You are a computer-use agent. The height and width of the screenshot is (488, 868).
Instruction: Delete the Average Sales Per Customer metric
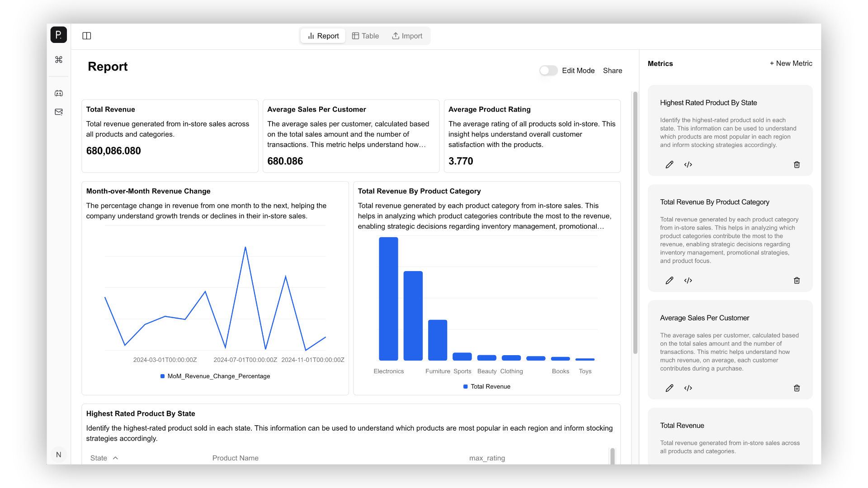(x=797, y=388)
